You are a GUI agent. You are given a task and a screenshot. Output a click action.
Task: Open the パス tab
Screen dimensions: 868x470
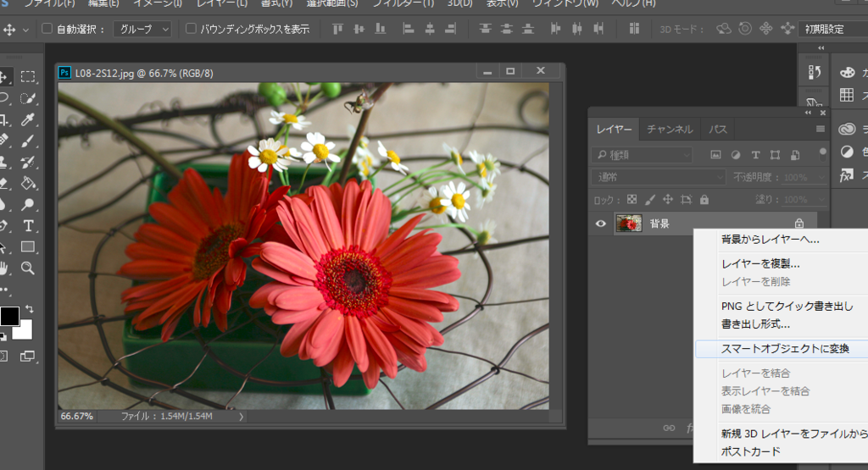[718, 130]
